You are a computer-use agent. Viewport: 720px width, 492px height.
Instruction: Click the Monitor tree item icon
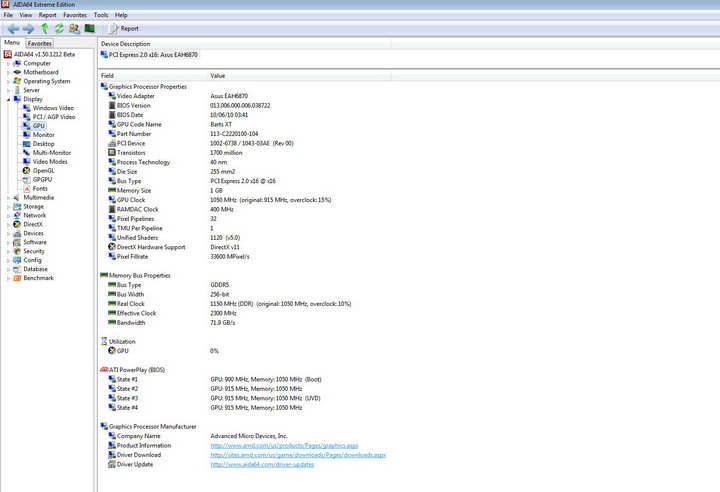pyautogui.click(x=27, y=135)
